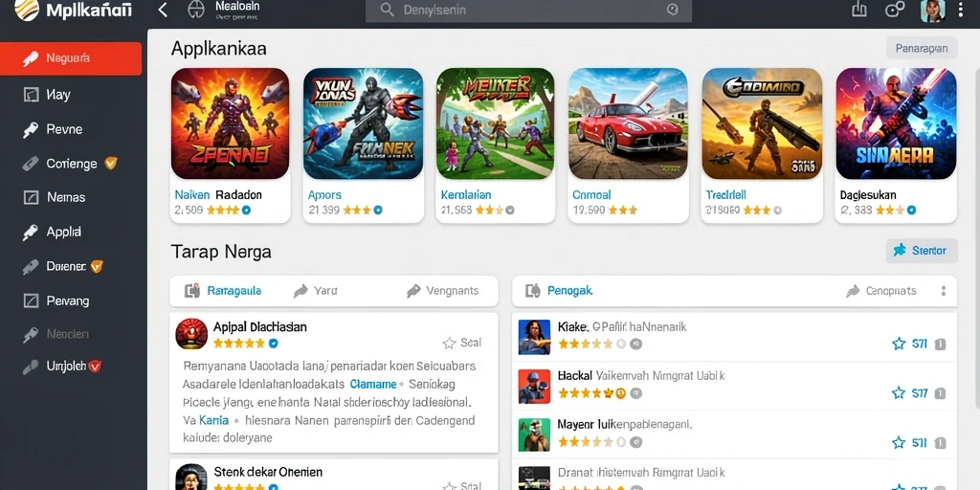This screenshot has height=490, width=980.
Task: Open the Kemlarian game thumbnail
Action: coord(495,123)
